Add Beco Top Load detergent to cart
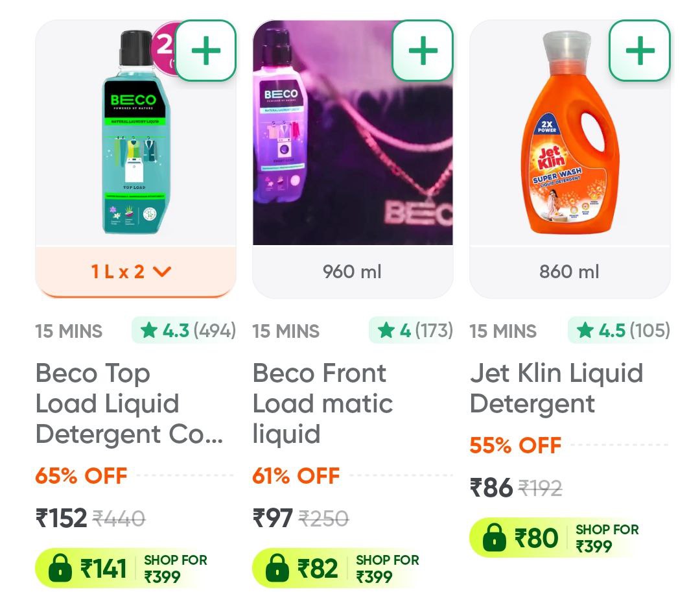 (205, 51)
